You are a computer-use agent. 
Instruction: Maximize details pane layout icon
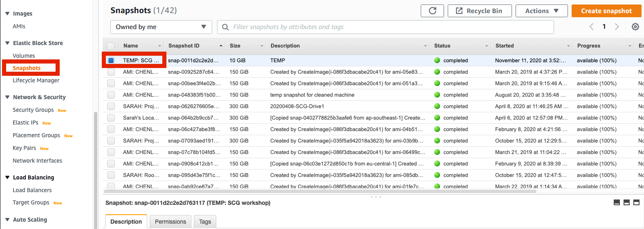(x=636, y=202)
